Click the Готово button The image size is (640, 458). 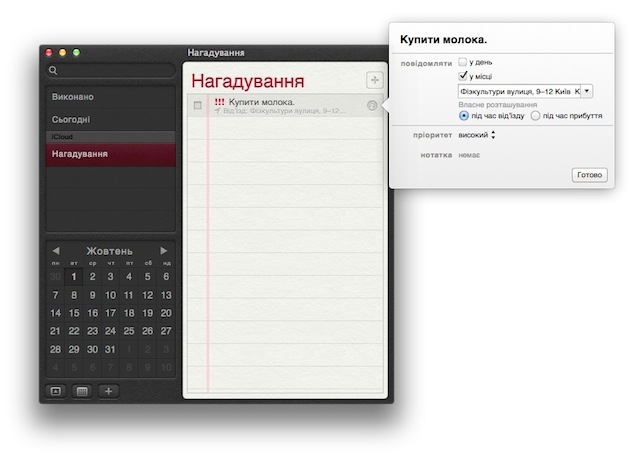click(x=589, y=175)
